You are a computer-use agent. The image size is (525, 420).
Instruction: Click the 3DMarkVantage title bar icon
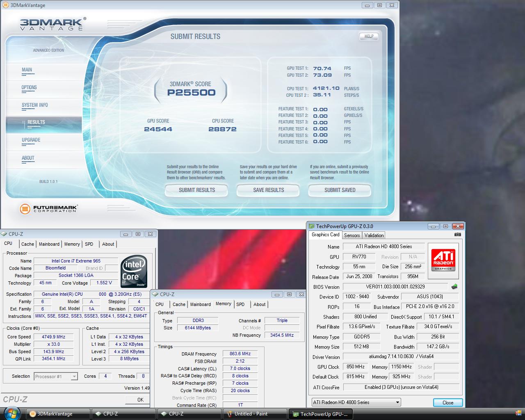tap(5, 5)
